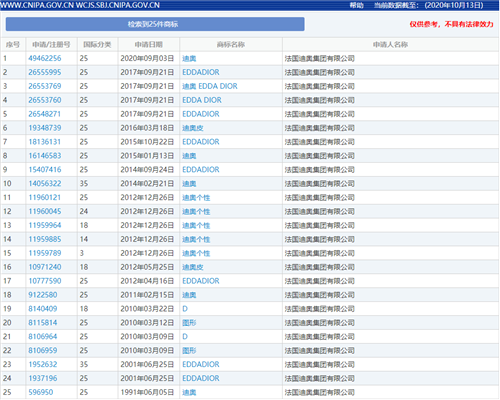
Task: Open registration number 14056322
Action: pyautogui.click(x=45, y=184)
